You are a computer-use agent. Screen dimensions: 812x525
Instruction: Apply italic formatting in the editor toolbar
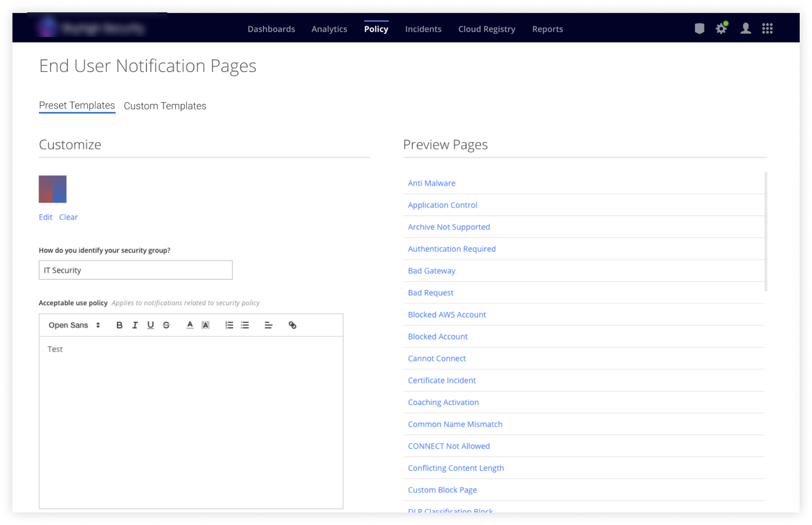[x=135, y=325]
